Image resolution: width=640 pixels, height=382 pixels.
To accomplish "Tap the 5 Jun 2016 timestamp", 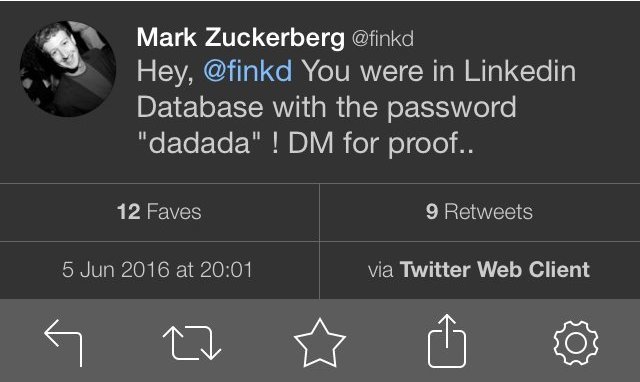I will click(x=158, y=270).
